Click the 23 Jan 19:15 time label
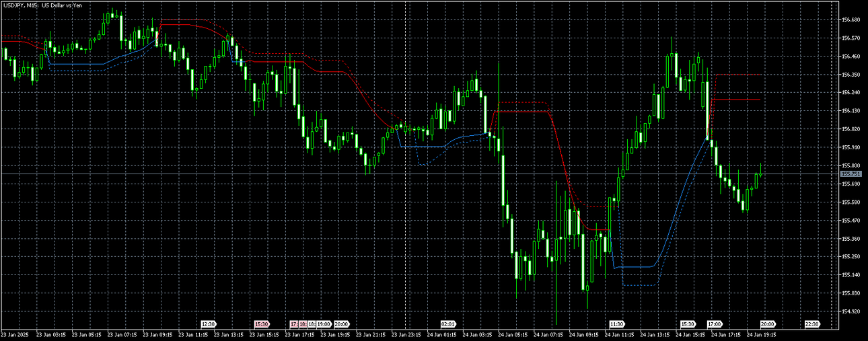Image resolution: width=868 pixels, height=341 pixels. [x=335, y=334]
